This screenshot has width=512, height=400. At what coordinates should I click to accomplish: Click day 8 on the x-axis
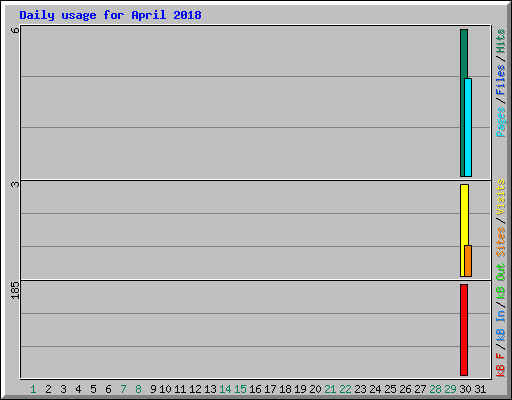(138, 389)
